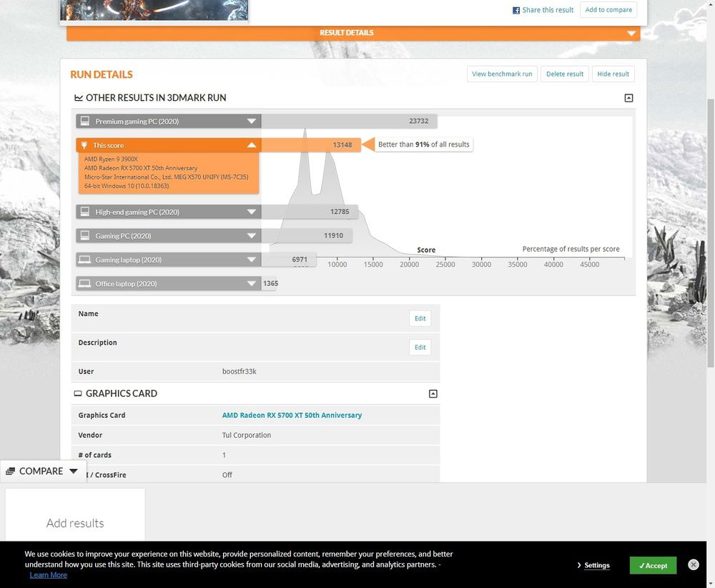Click the Compare stack icon
The image size is (715, 588).
tap(10, 471)
